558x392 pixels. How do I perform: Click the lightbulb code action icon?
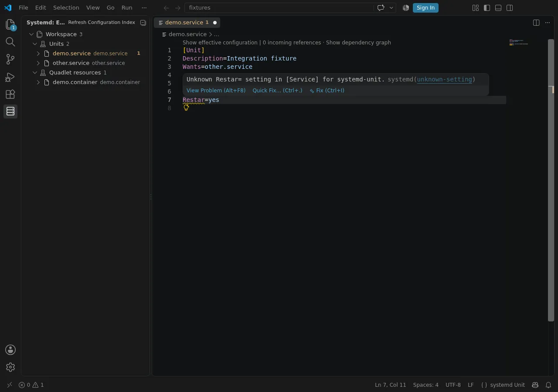(186, 107)
